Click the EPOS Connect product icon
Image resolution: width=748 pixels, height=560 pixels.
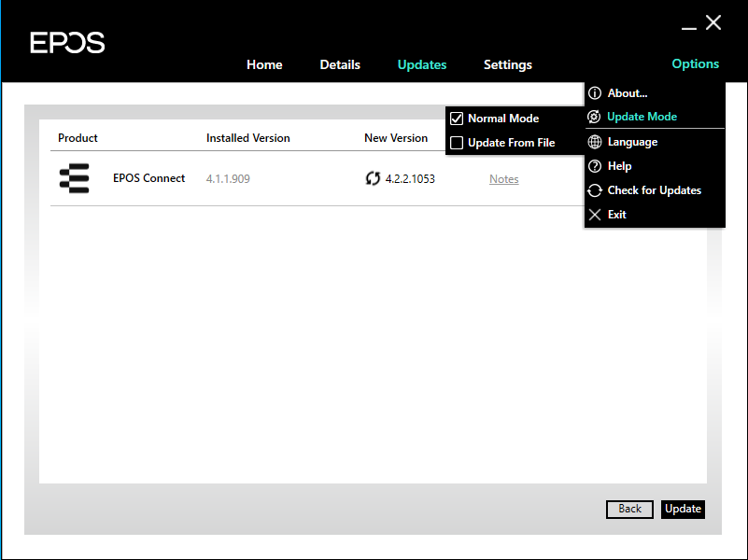(75, 178)
